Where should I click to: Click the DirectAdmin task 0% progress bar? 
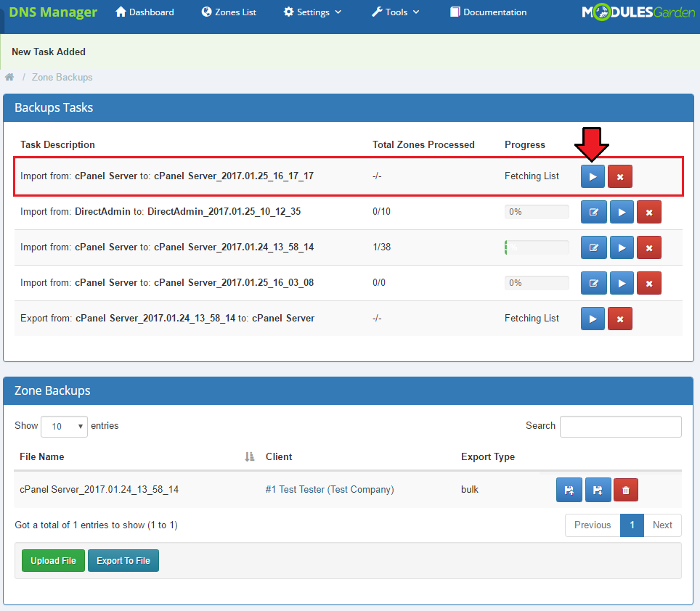537,212
